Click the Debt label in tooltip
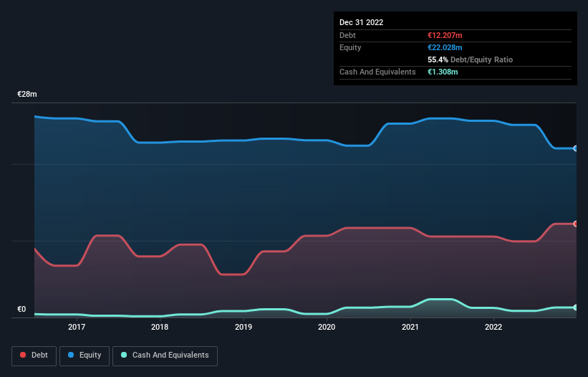The image size is (588, 377). click(347, 35)
